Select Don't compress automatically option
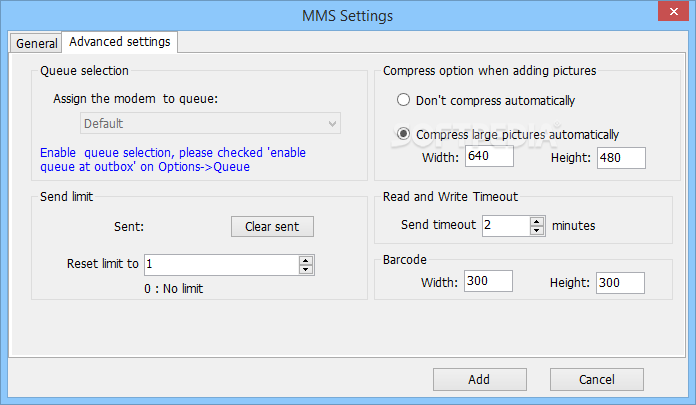 click(404, 100)
